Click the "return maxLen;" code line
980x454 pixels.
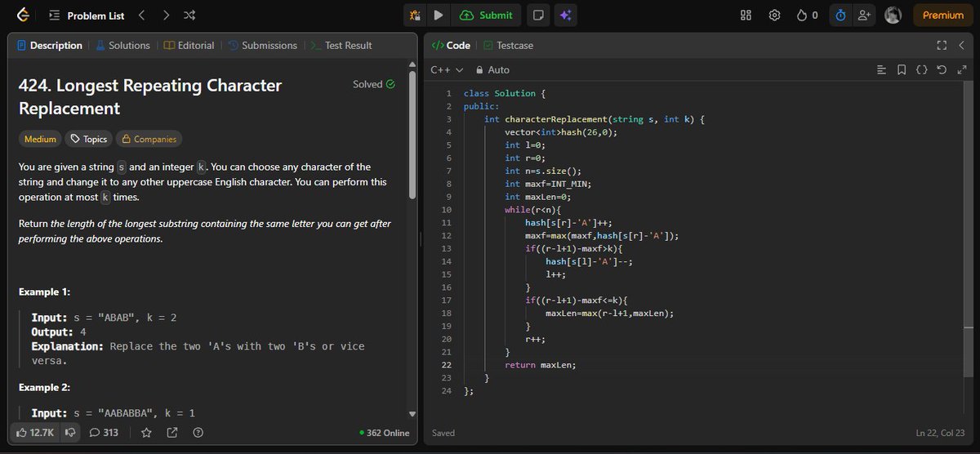pos(541,365)
